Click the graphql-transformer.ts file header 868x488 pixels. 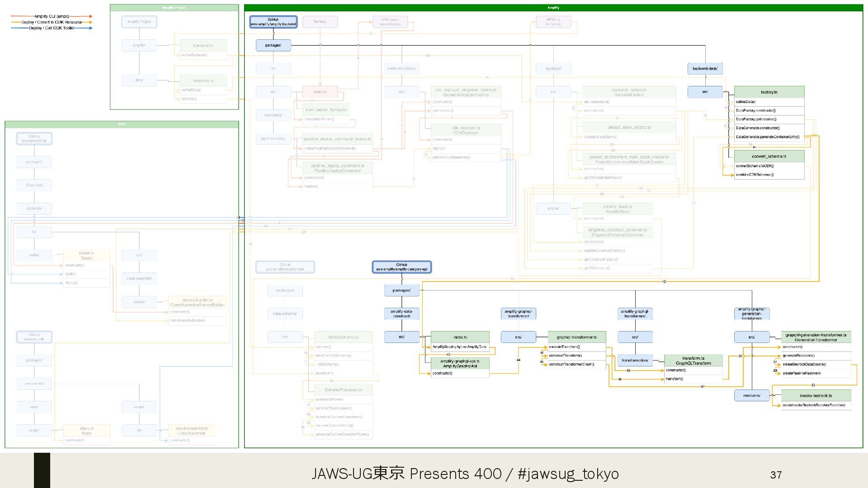click(x=576, y=337)
